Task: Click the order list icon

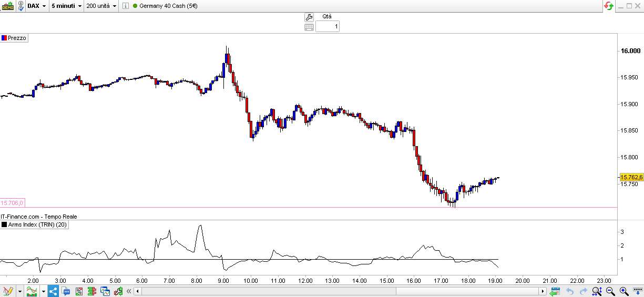Action: 79,291
